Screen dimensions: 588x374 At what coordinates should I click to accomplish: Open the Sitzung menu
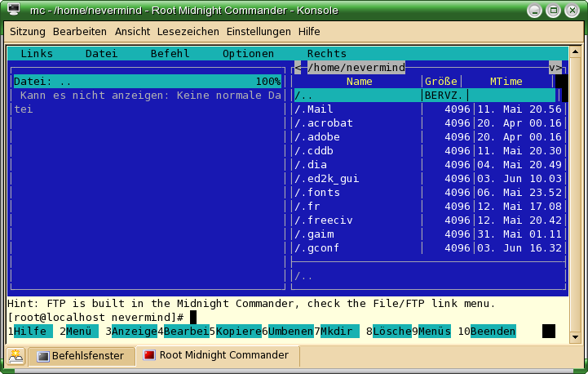(x=28, y=32)
